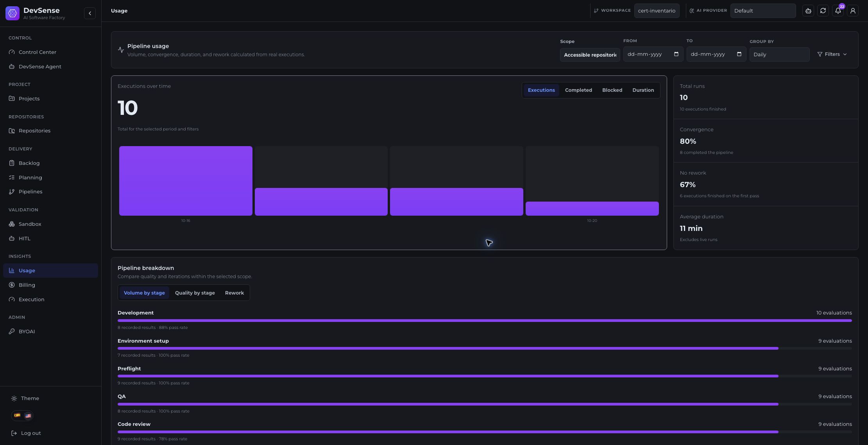The height and width of the screenshot is (445, 868).
Task: Open the Group By Daily dropdown
Action: pyautogui.click(x=779, y=54)
